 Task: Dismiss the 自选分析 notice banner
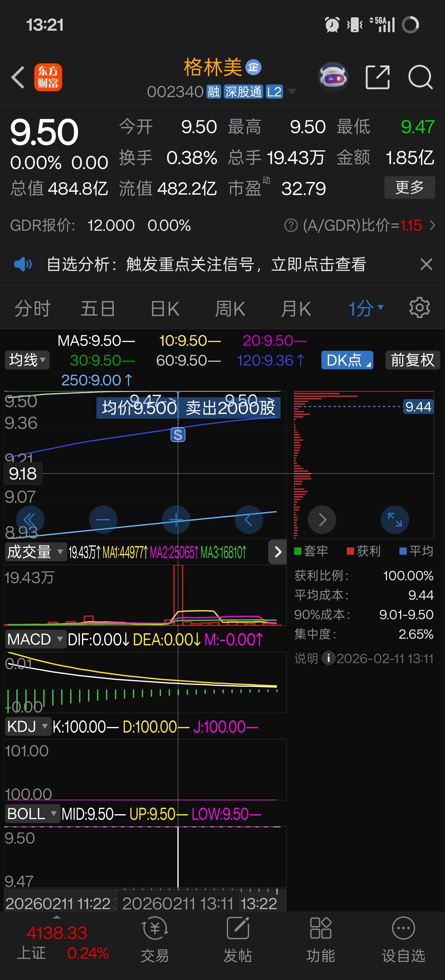426,264
